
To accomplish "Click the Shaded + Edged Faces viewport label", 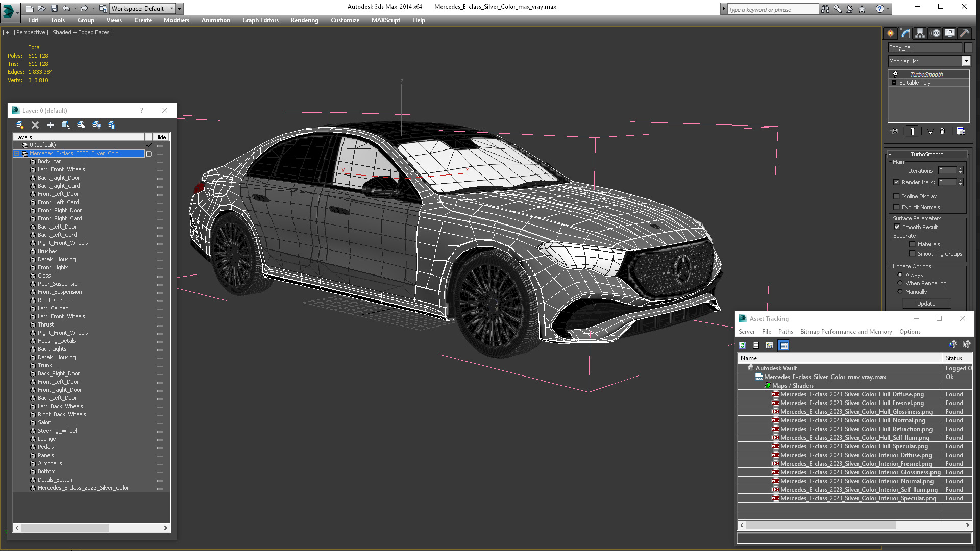I will coord(82,32).
